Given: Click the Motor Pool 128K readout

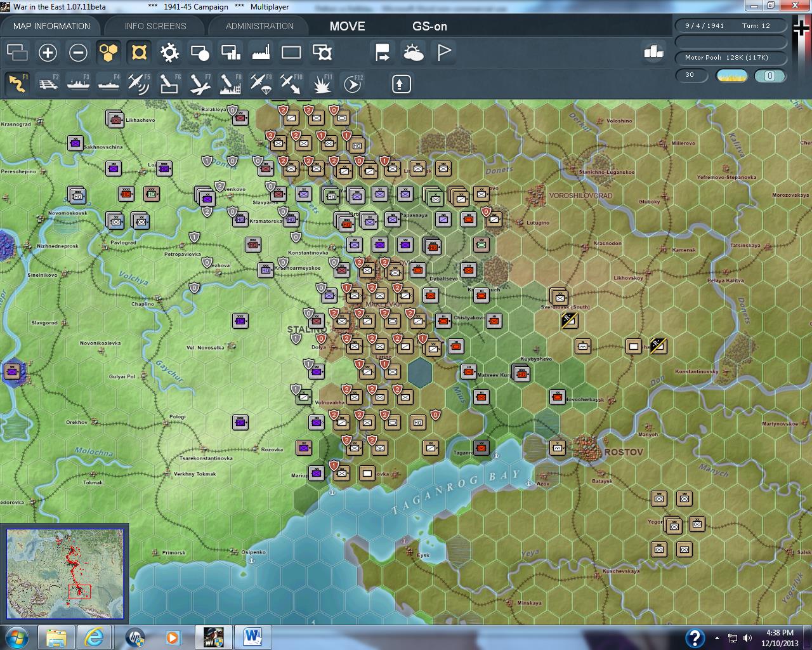Looking at the screenshot, I should 731,58.
